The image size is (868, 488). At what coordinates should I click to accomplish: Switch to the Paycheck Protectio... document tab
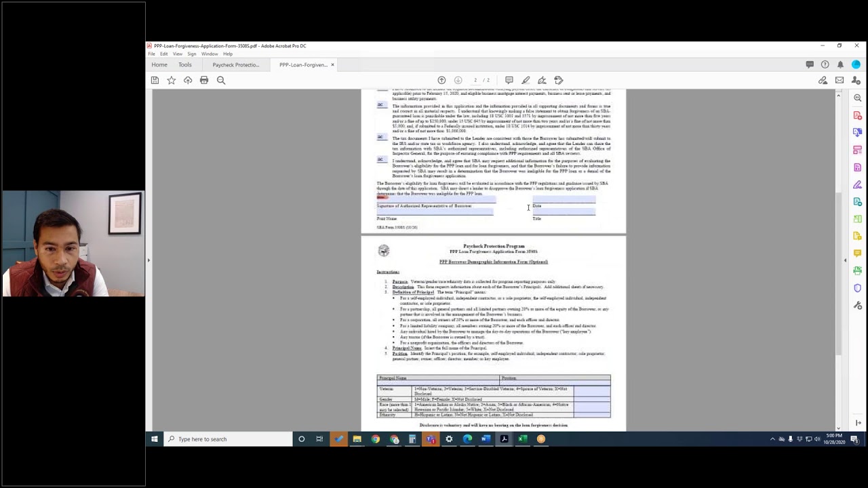235,64
